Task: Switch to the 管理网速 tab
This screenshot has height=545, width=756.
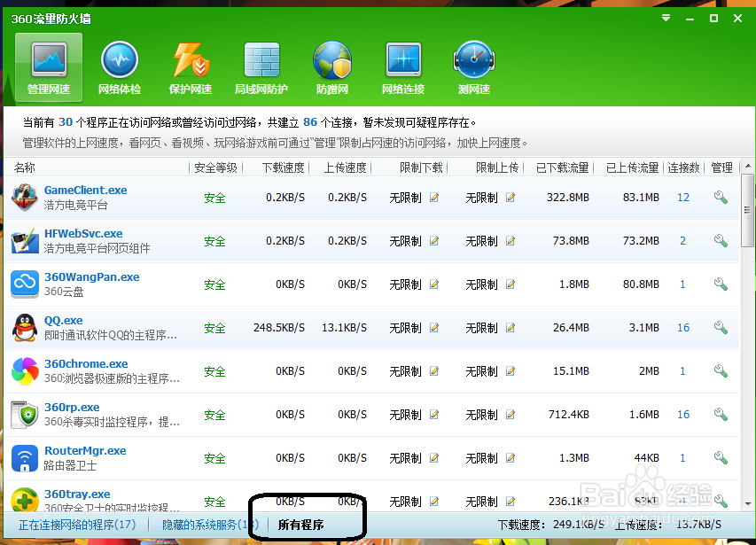Action: tap(49, 66)
